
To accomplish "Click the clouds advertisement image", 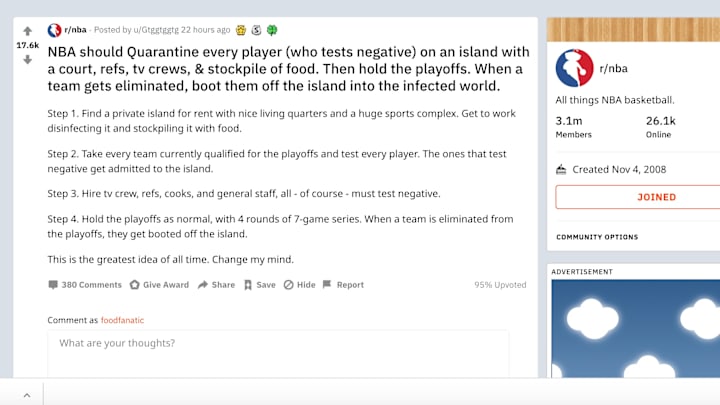I will tap(636, 328).
